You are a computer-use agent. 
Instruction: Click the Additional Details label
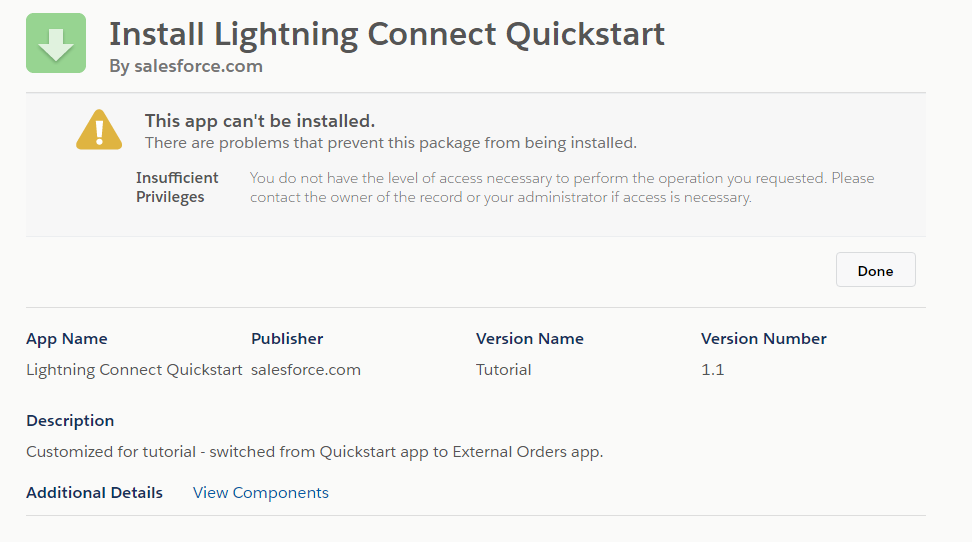coord(94,492)
